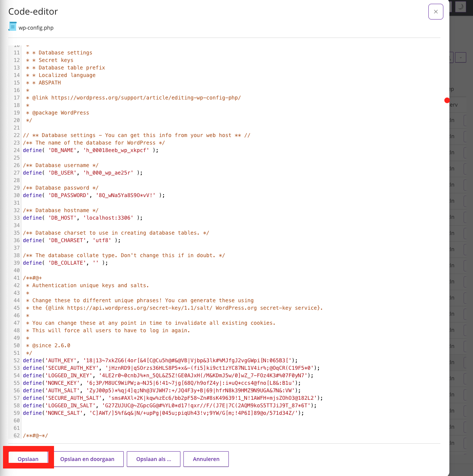Set cursor on DB_HOST localhost line
The height and width of the screenshot is (476, 473).
83,218
